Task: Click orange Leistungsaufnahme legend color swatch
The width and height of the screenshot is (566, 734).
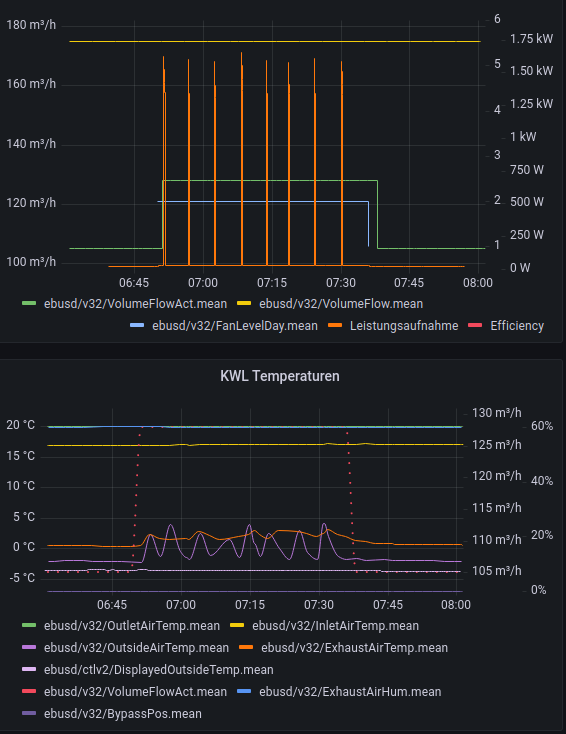Action: click(335, 326)
